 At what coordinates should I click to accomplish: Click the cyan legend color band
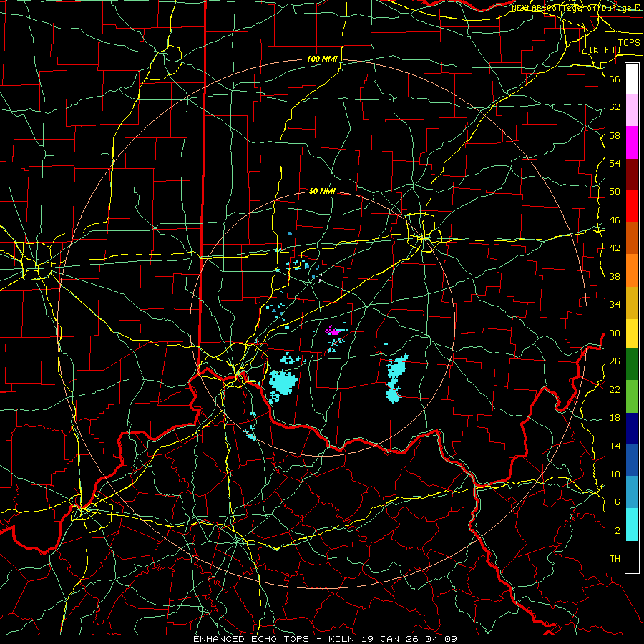point(632,525)
